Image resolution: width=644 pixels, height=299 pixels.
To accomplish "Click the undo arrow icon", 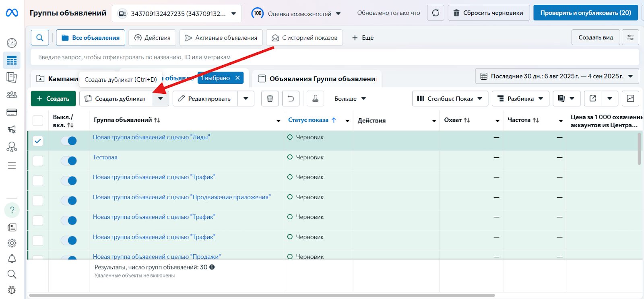I will 291,99.
